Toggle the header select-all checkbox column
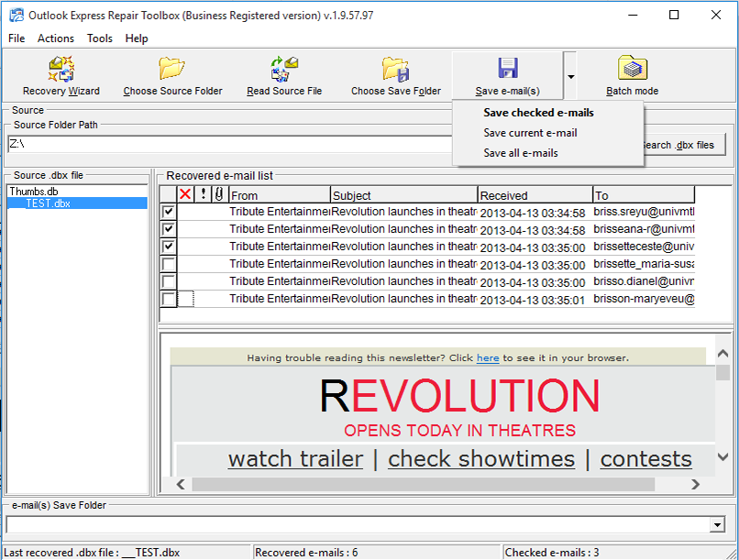Screen dimensions: 739x560 pos(169,194)
